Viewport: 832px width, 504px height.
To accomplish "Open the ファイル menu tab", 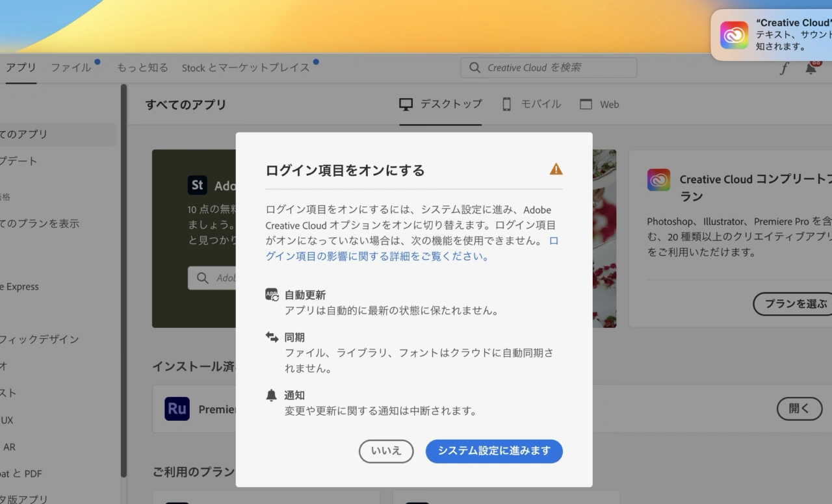I will [x=71, y=68].
